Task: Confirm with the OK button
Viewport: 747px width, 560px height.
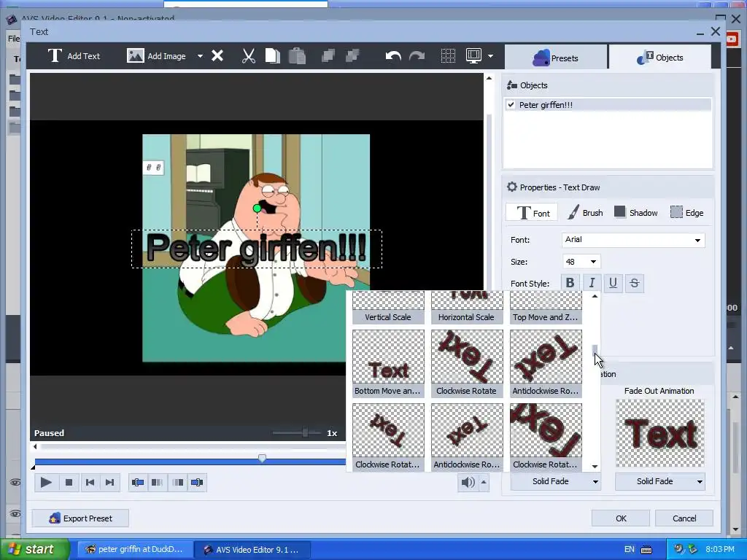Action: pos(621,518)
